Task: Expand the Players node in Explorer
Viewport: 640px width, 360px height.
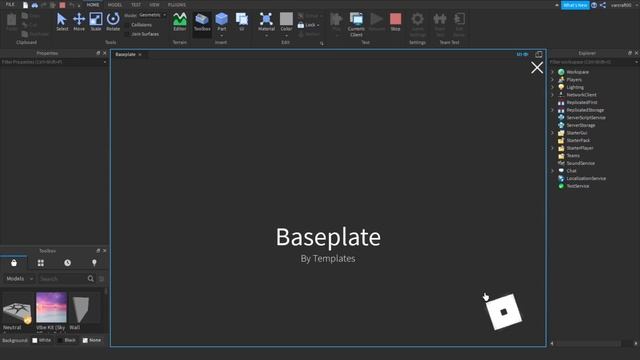Action: pyautogui.click(x=553, y=80)
